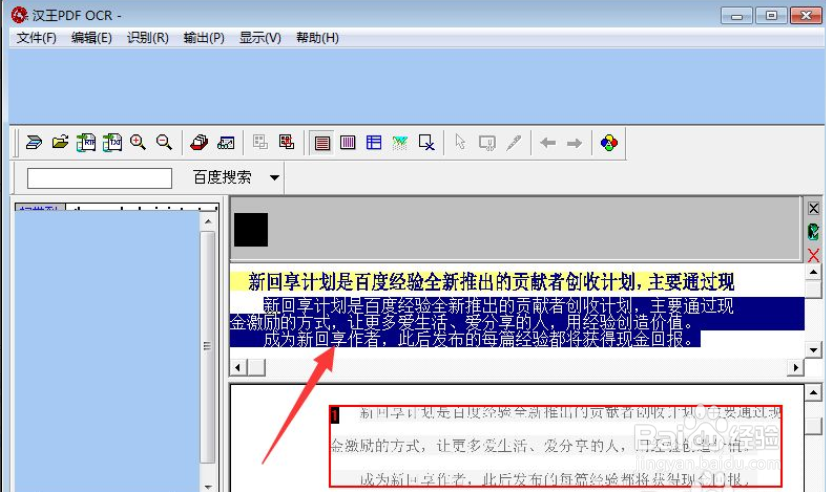Expand the 百度搜索 dropdown arrow
826x492 pixels.
coord(274,178)
